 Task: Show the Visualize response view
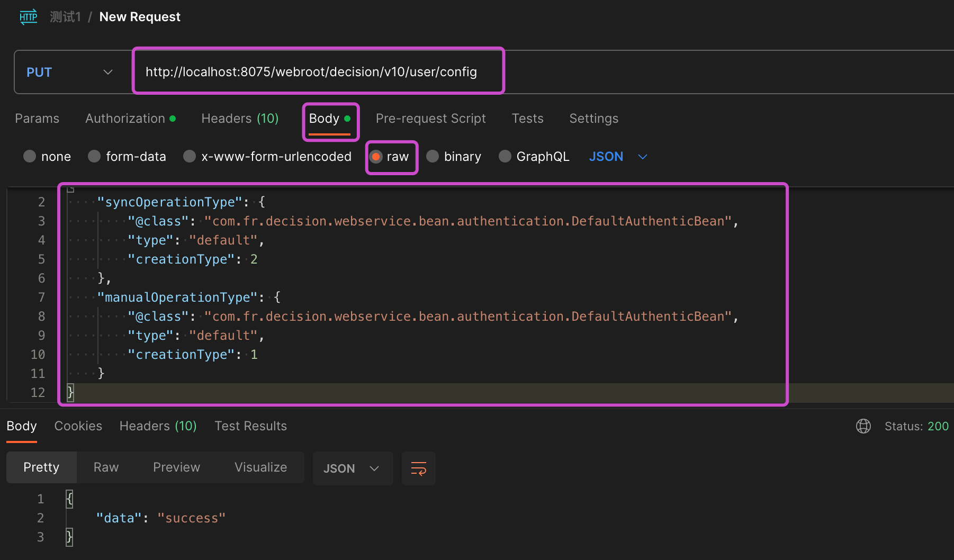coord(260,467)
